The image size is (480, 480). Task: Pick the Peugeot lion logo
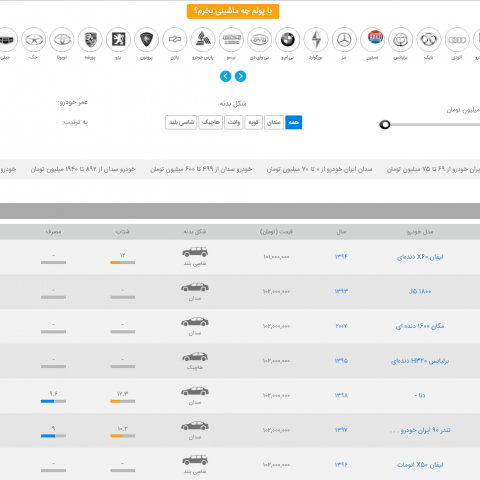(118, 40)
